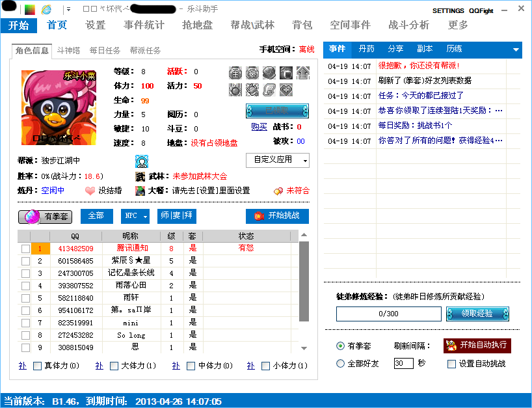Switch to the 斗神塔 tab
This screenshot has height=408, width=532.
tap(69, 50)
